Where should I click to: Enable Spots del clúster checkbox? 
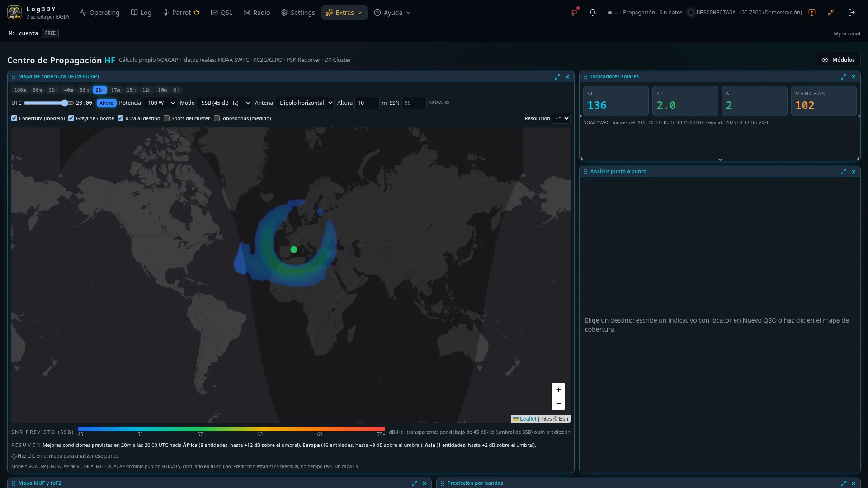167,118
